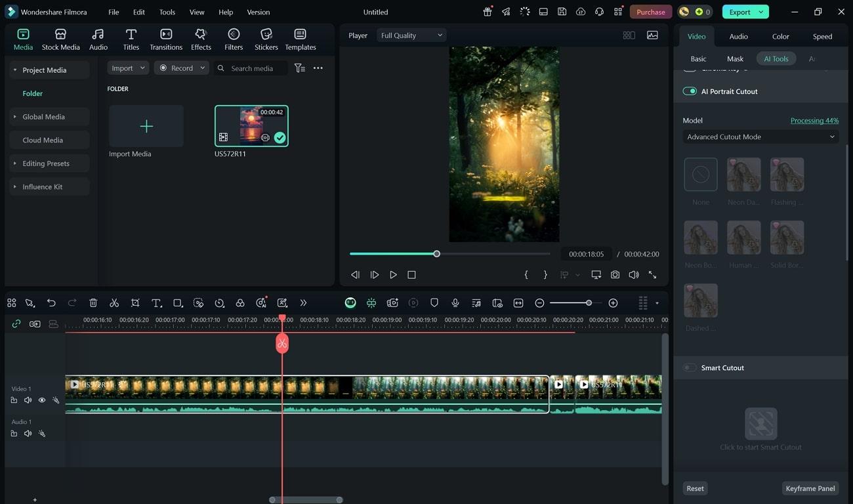Adjust preview volume with the speaker icon
Image resolution: width=853 pixels, height=504 pixels.
(x=633, y=275)
